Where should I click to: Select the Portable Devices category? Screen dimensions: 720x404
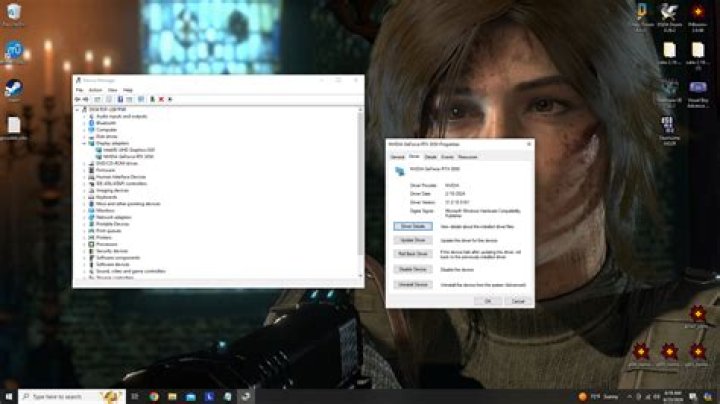pyautogui.click(x=112, y=224)
